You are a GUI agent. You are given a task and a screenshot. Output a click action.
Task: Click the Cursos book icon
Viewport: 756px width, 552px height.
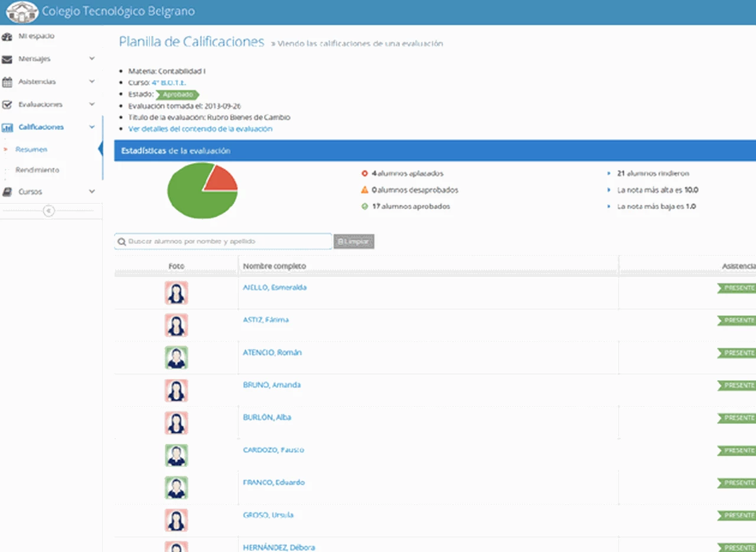(7, 192)
